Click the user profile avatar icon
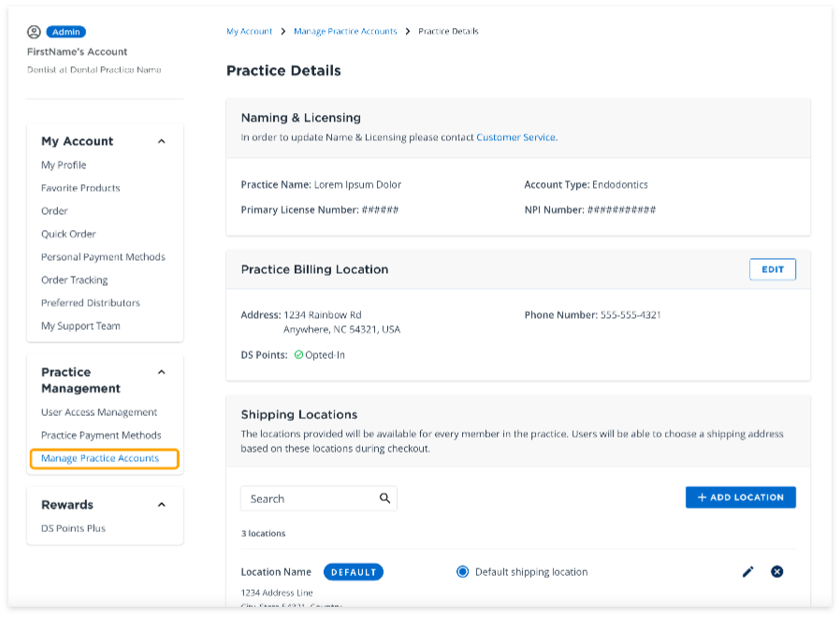The height and width of the screenshot is (617, 840). tap(35, 32)
